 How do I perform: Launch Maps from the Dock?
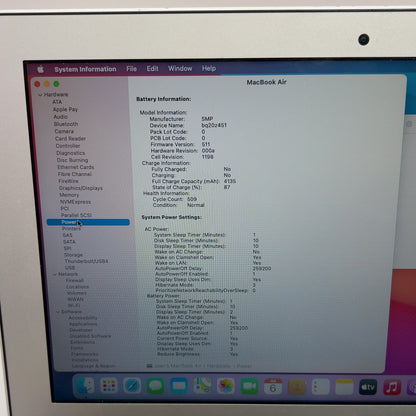202,386
